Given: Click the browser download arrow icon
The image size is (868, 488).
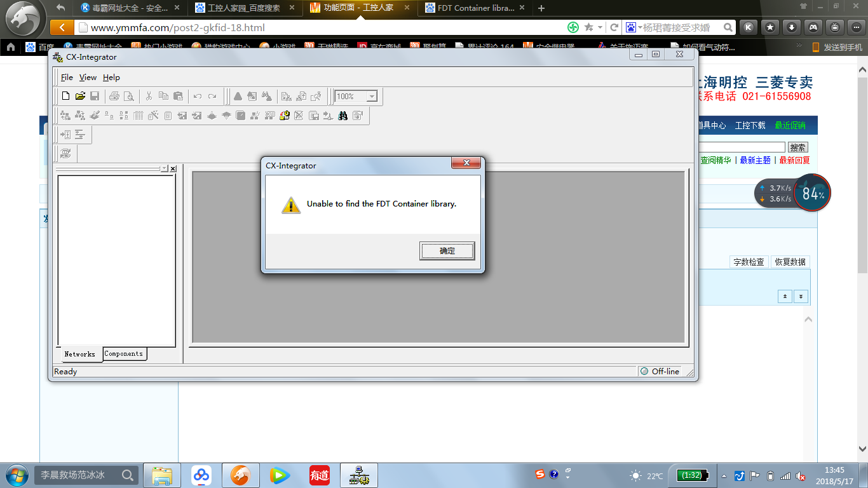Looking at the screenshot, I should click(792, 27).
